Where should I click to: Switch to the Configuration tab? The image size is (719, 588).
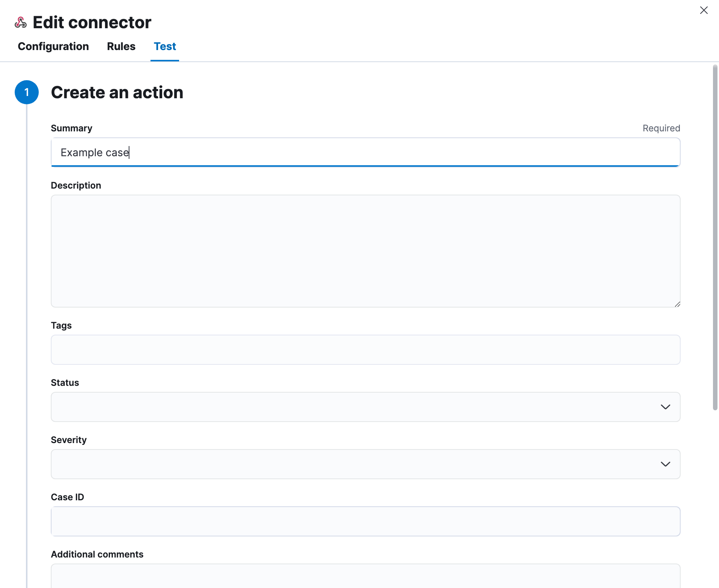[53, 46]
